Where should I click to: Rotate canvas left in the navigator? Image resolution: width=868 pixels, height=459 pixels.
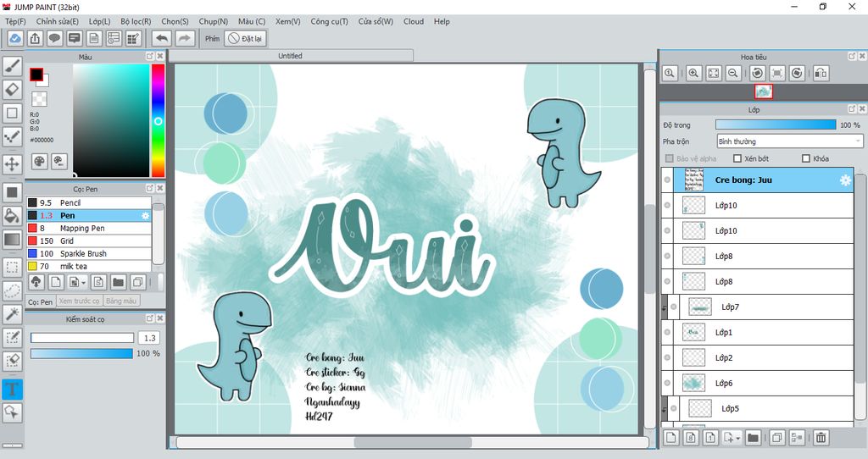[x=757, y=73]
